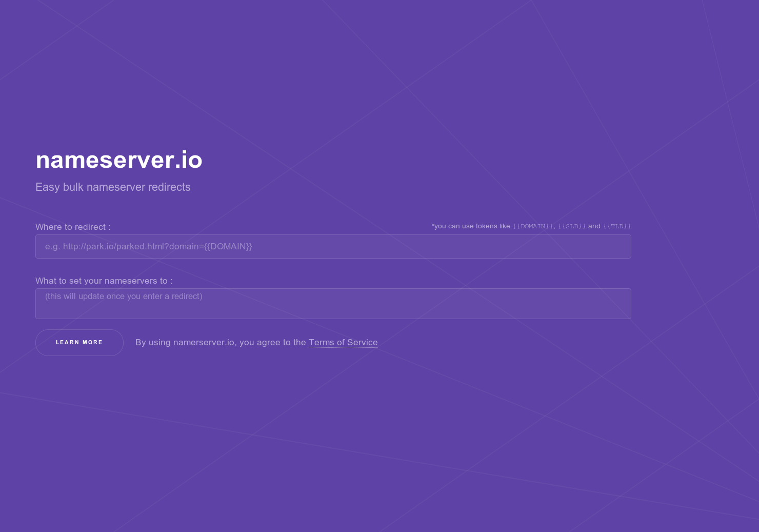Screen dimensions: 759x532
Task: Click the border of the redirect input box
Action: 333,236
